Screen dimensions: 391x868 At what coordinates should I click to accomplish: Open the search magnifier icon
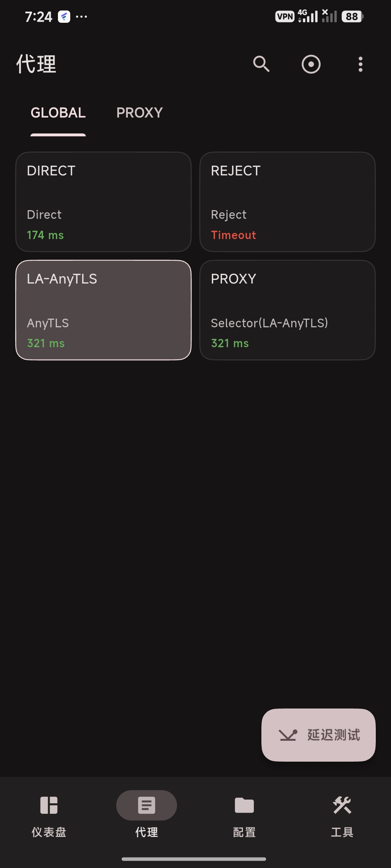(x=261, y=64)
